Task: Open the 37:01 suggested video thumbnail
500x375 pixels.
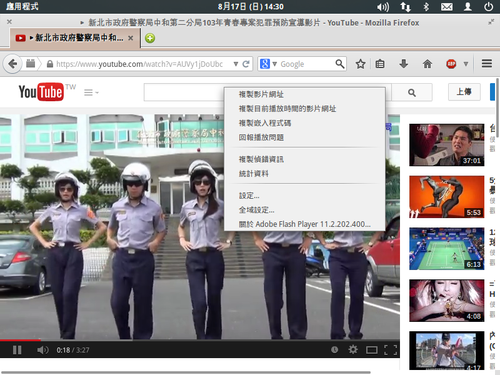Action: [447, 145]
